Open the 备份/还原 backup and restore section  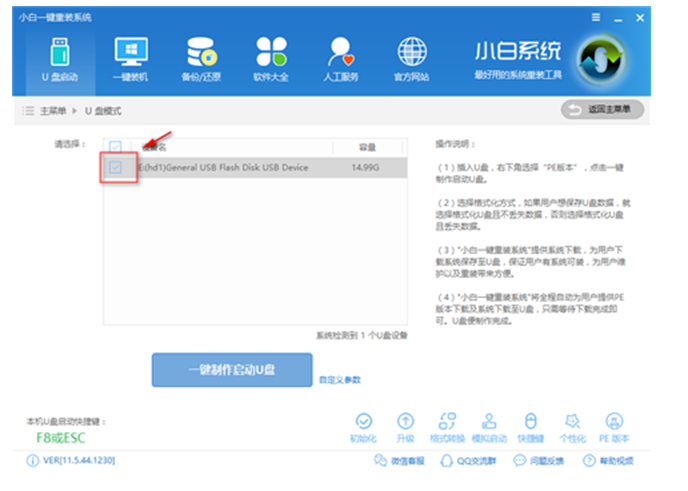click(x=201, y=59)
